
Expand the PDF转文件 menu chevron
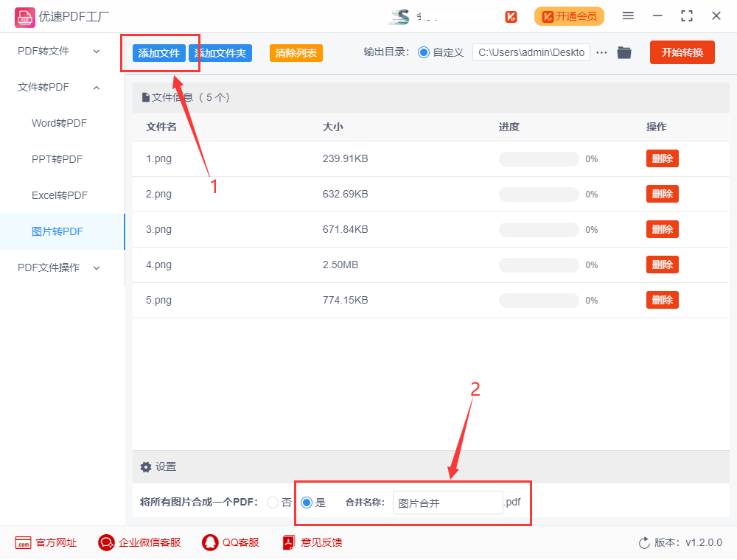click(x=97, y=51)
